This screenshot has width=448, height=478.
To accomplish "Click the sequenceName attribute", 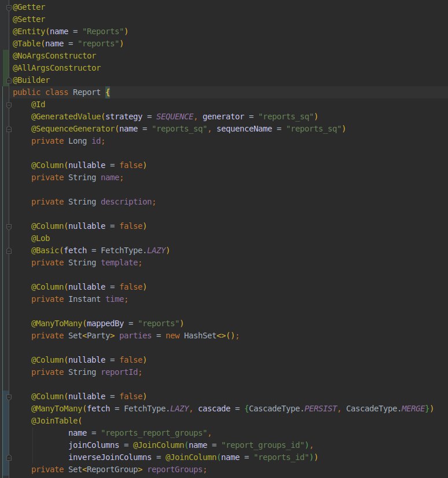I will (244, 129).
